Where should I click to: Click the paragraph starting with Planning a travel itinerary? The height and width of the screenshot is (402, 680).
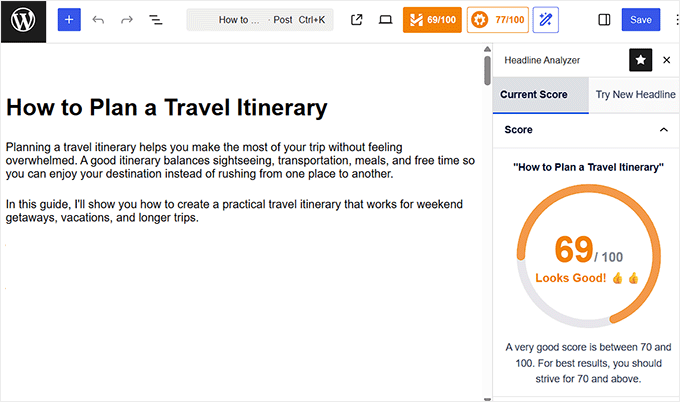240,160
